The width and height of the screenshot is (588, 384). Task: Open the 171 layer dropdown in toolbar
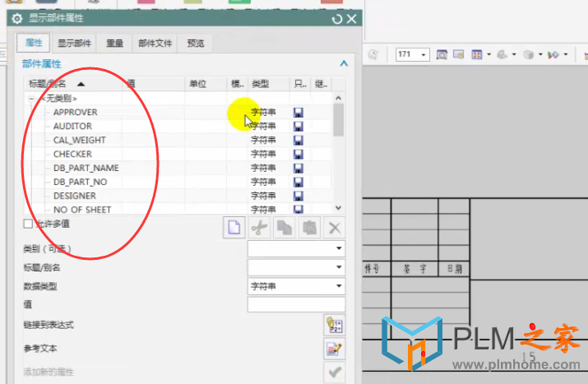pos(424,55)
